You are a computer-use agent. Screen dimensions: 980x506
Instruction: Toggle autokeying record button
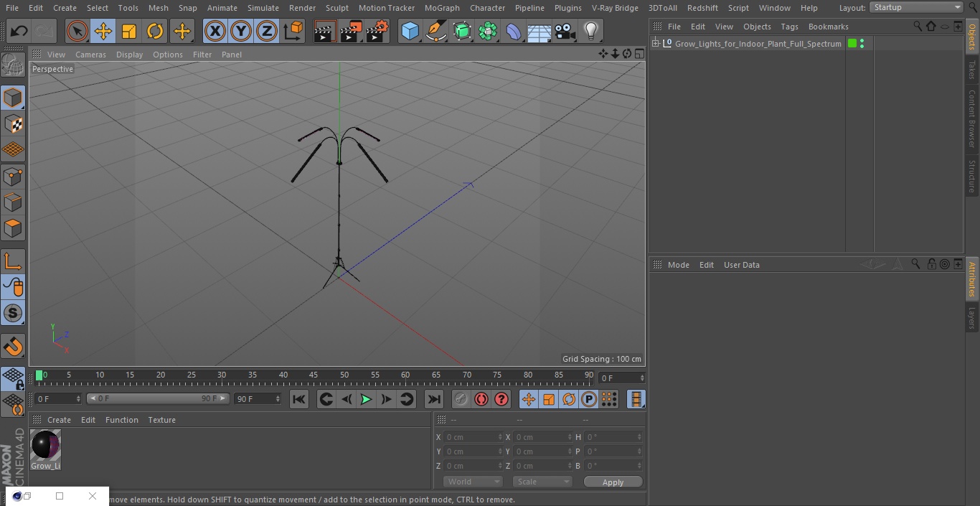[x=481, y=399]
